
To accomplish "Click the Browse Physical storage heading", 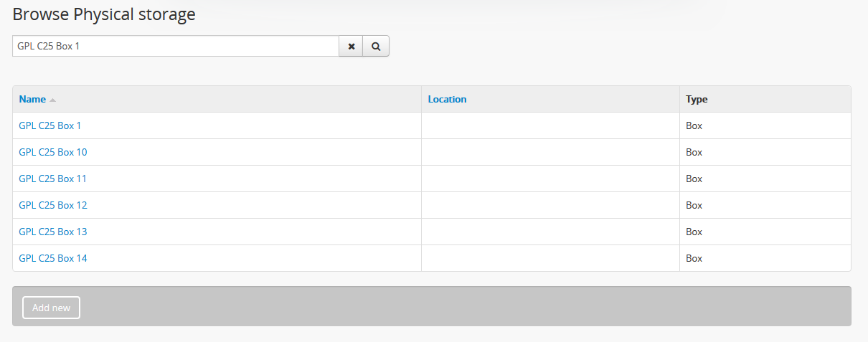I will tap(104, 14).
